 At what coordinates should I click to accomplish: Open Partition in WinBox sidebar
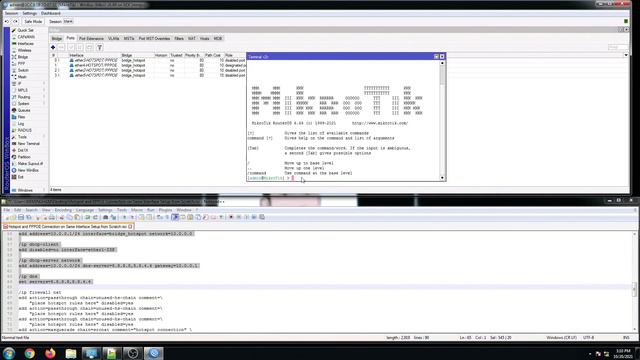[24, 157]
